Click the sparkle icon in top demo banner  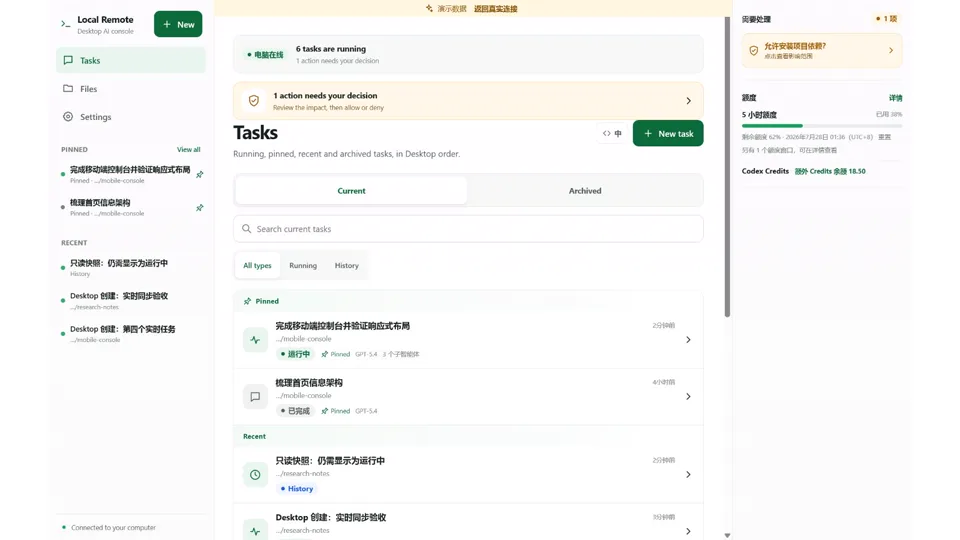(x=429, y=8)
